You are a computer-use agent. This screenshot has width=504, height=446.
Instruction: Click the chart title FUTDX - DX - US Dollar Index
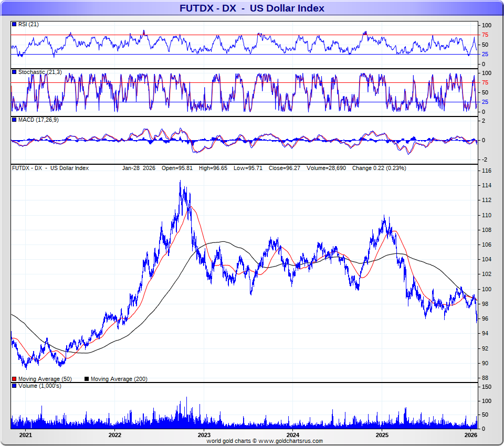point(251,8)
